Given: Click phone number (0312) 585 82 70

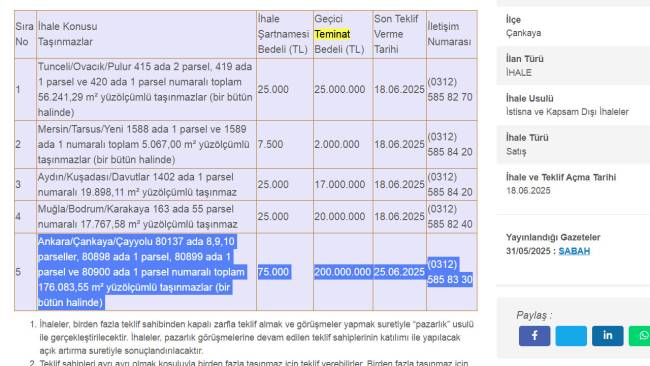Looking at the screenshot, I should point(450,90).
